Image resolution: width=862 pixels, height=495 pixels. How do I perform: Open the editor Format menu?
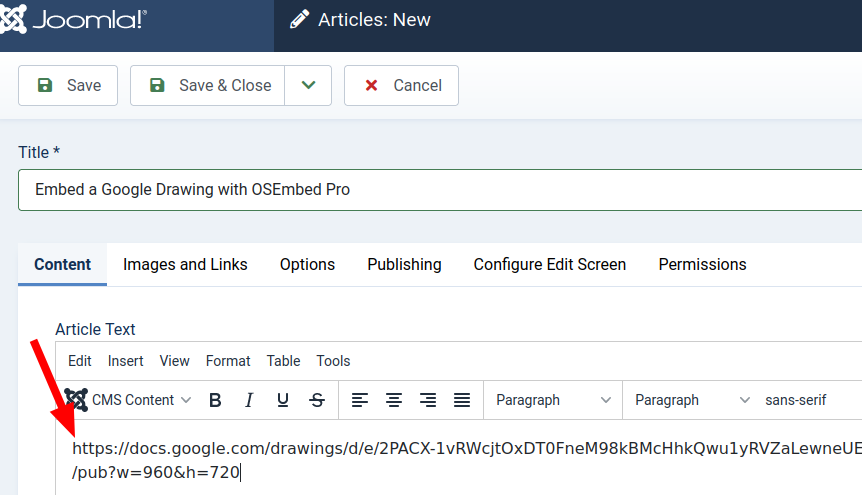pyautogui.click(x=228, y=361)
